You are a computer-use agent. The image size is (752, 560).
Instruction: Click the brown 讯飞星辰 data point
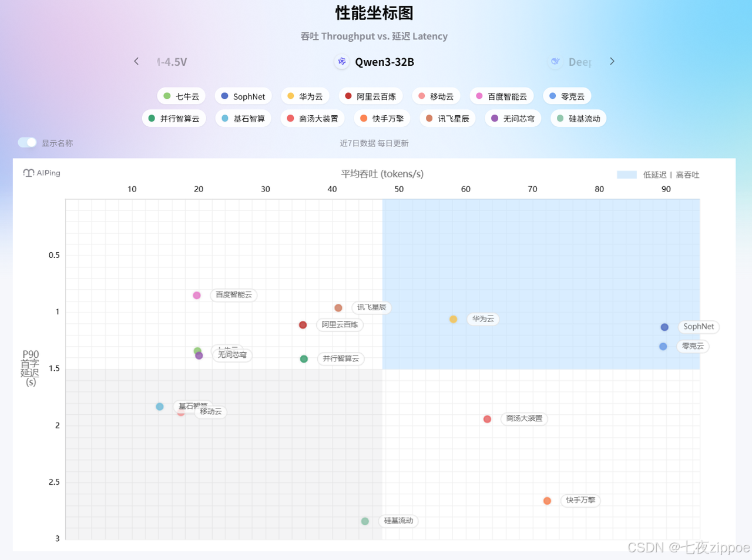coord(338,308)
